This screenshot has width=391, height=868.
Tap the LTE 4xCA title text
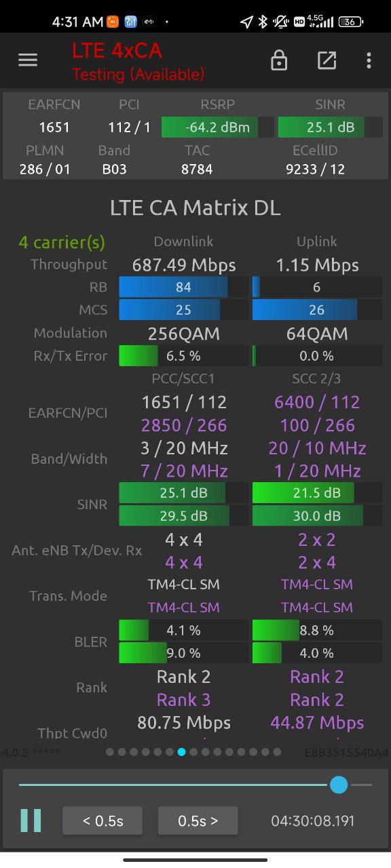click(x=117, y=50)
